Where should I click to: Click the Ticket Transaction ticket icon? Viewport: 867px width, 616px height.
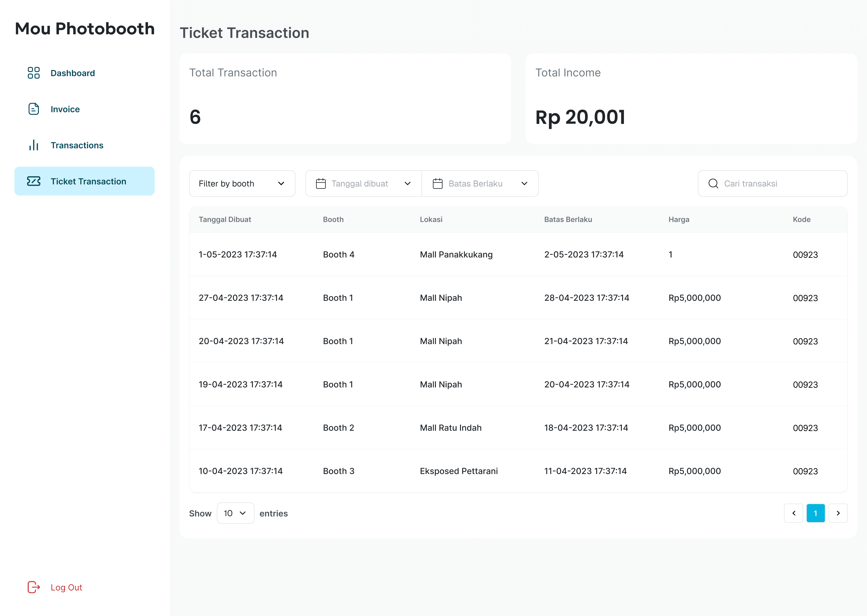tap(33, 181)
